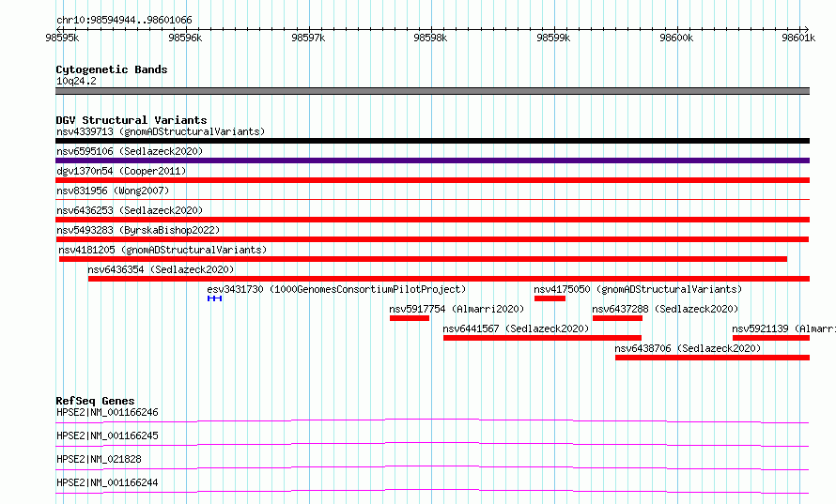Open the nsv6436253 Sedlazeck2020 label

[x=130, y=210]
